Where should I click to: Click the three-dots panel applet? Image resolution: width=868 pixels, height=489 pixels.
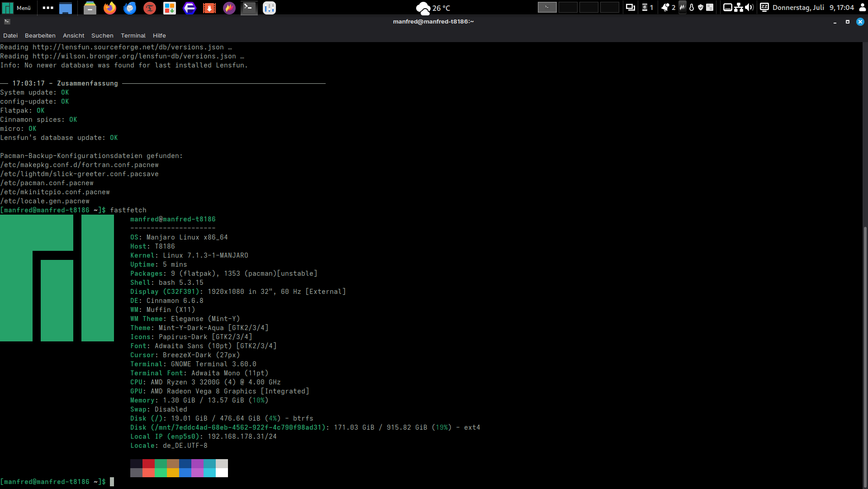click(x=48, y=8)
